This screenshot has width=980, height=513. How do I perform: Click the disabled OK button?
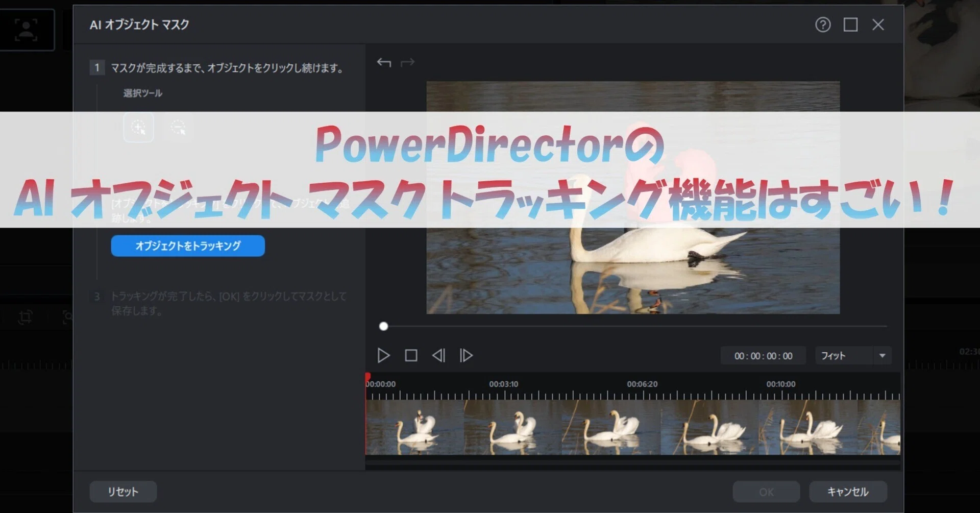click(x=766, y=492)
